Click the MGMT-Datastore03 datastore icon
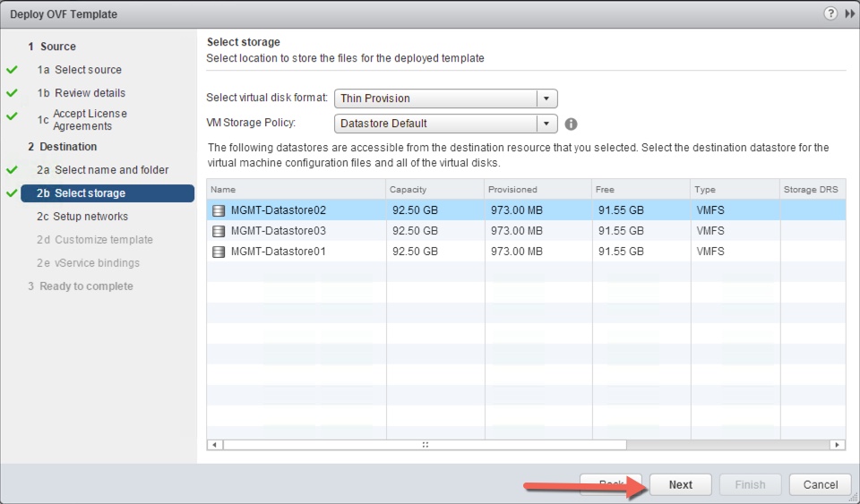 pyautogui.click(x=219, y=231)
